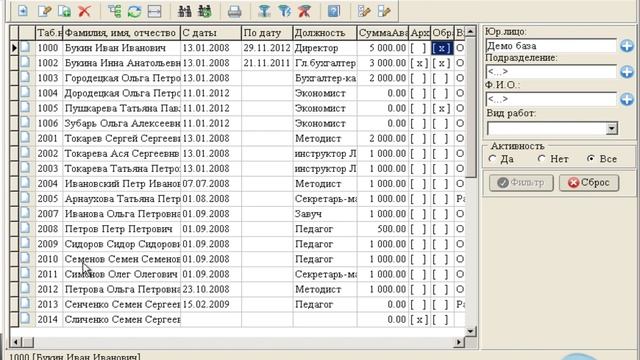
Task: Click the Завуч position cell
Action: click(325, 214)
